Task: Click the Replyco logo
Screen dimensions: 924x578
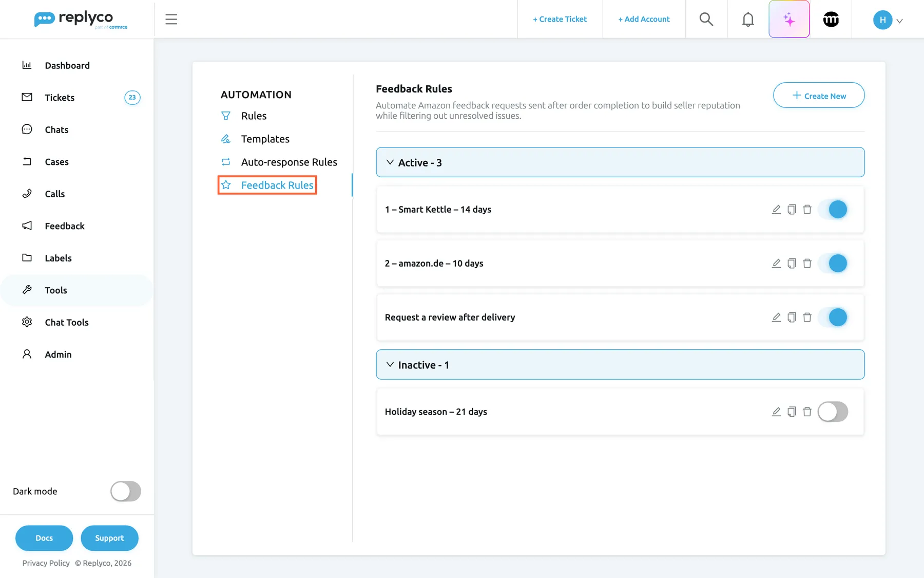Action: (x=81, y=20)
